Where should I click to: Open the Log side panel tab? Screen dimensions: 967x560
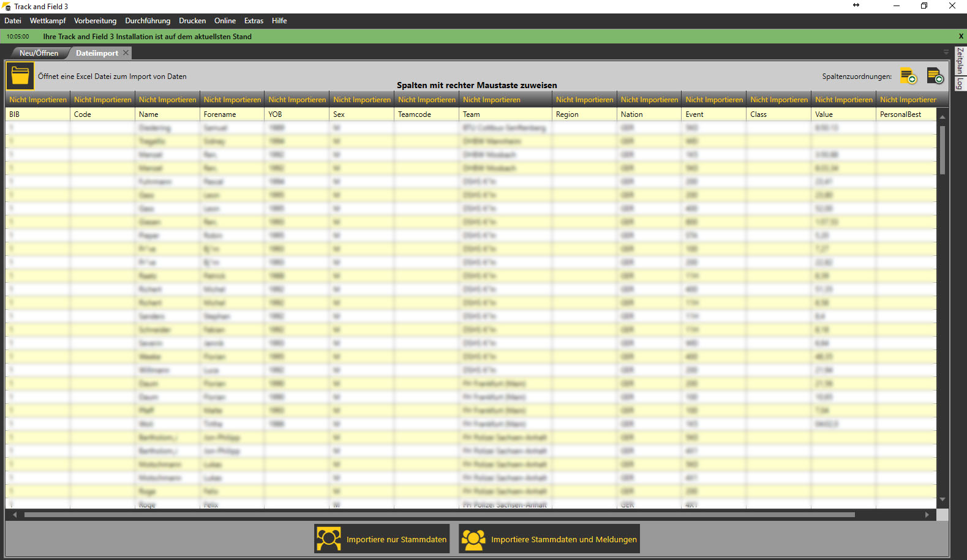click(960, 84)
